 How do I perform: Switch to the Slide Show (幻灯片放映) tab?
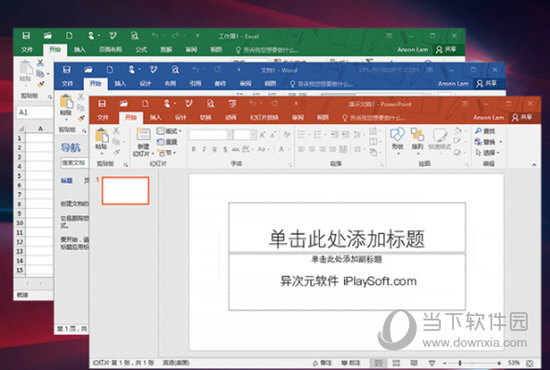pyautogui.click(x=264, y=117)
